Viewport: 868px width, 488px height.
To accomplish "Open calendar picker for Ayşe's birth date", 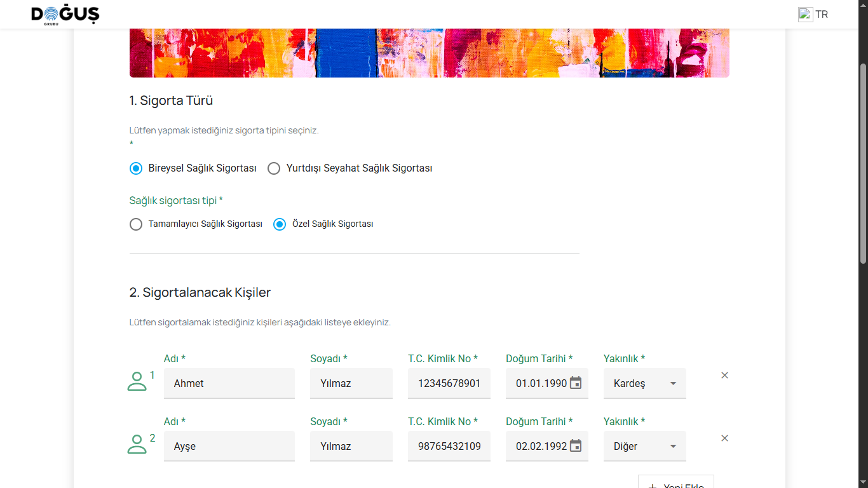I will pos(576,446).
